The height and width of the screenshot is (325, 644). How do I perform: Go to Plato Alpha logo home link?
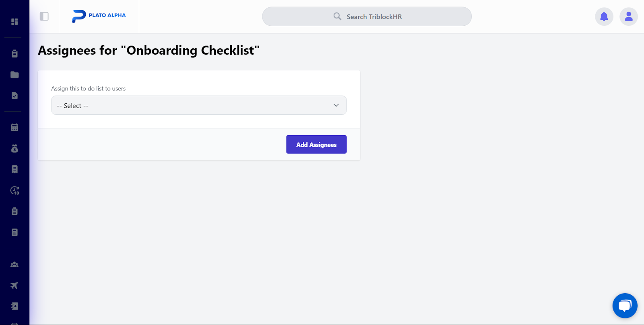click(99, 16)
